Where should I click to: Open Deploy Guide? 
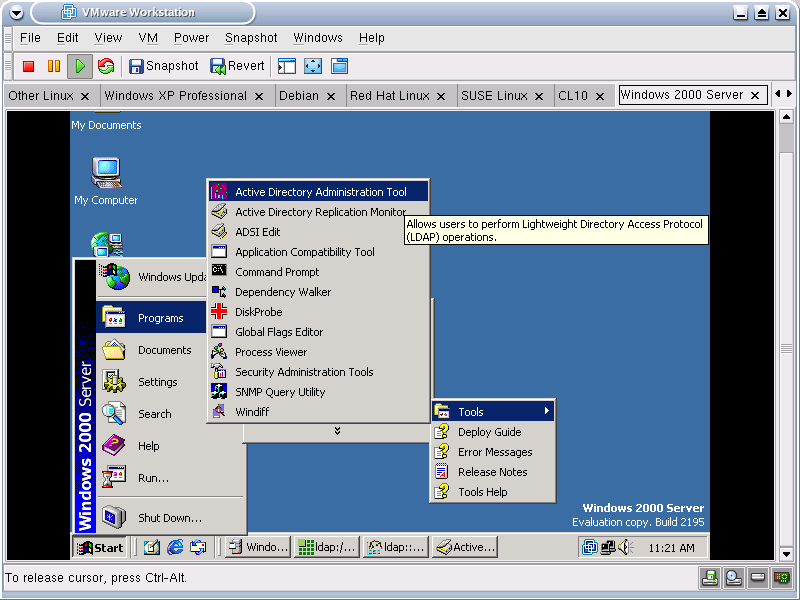point(493,432)
